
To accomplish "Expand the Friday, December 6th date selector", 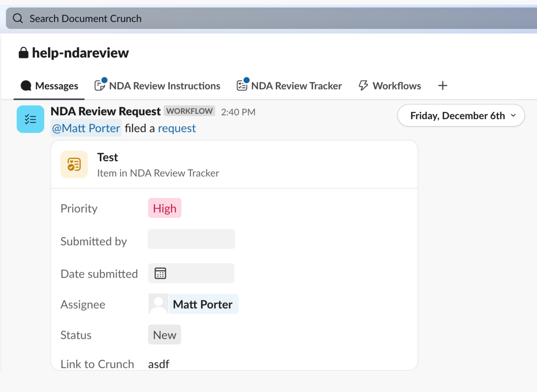I will pos(461,116).
